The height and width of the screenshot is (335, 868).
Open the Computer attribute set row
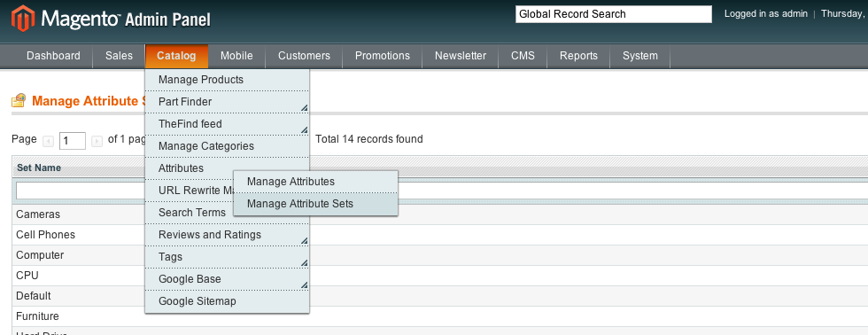pos(440,255)
